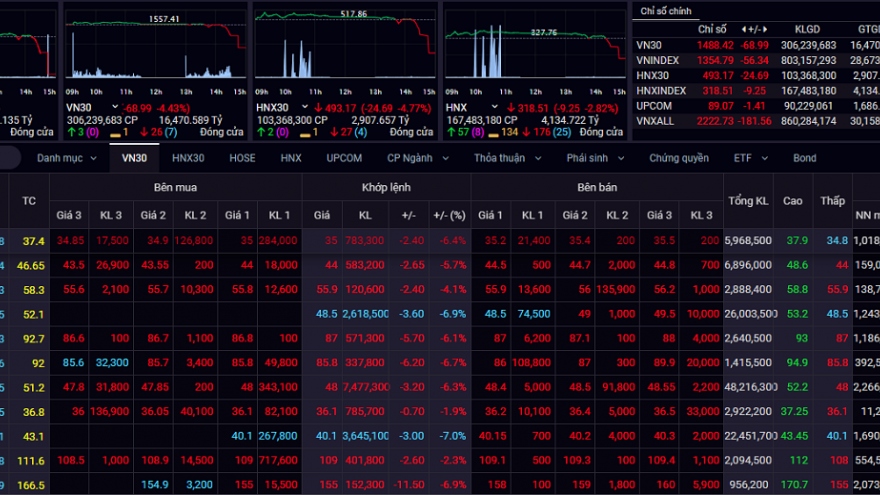Switch to the UPCOM tab

click(x=344, y=158)
